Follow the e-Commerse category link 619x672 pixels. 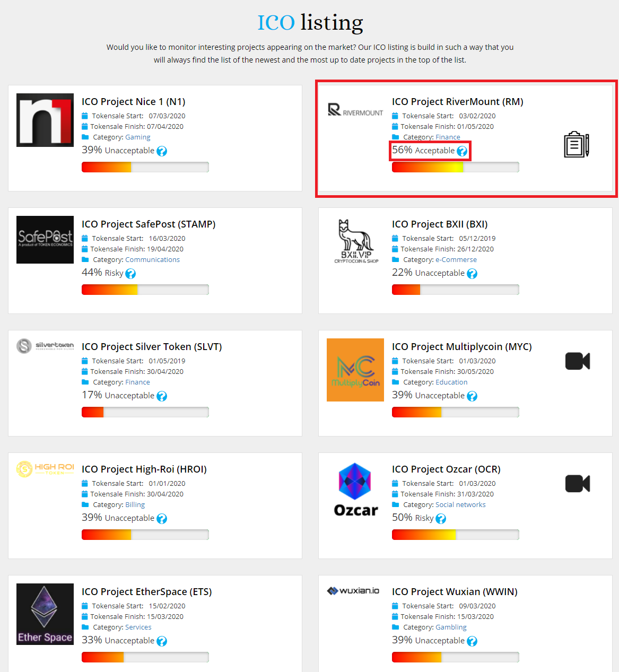coord(456,259)
